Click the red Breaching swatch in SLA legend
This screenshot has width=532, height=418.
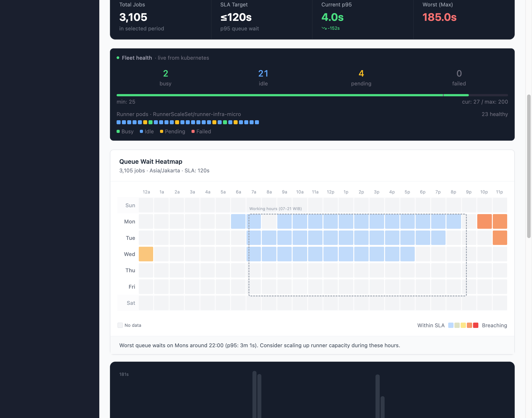[475, 325]
